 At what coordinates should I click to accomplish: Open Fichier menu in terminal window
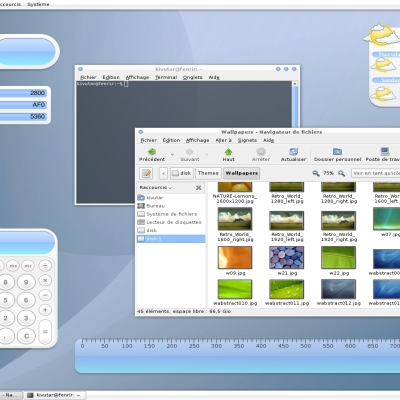tap(88, 77)
